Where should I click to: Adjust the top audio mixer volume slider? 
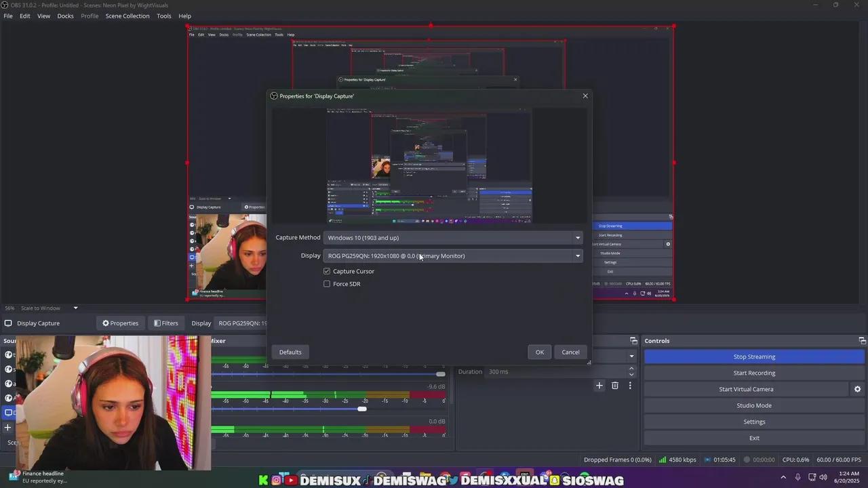tap(441, 374)
